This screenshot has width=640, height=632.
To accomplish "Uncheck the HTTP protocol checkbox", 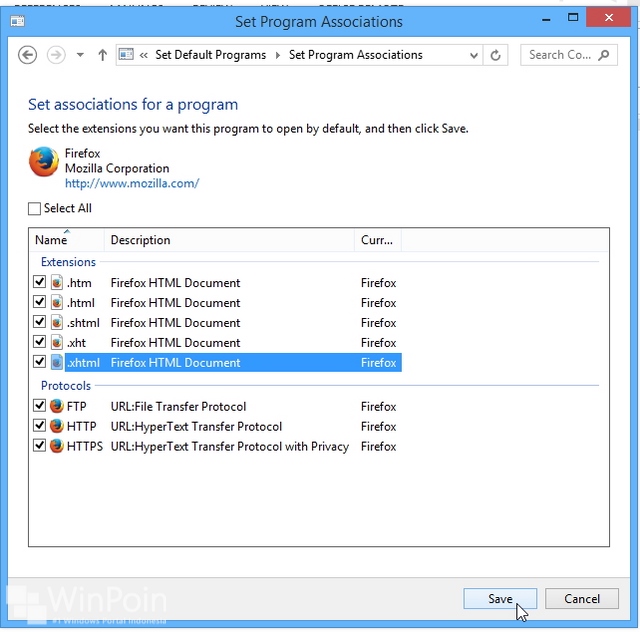I will click(40, 426).
